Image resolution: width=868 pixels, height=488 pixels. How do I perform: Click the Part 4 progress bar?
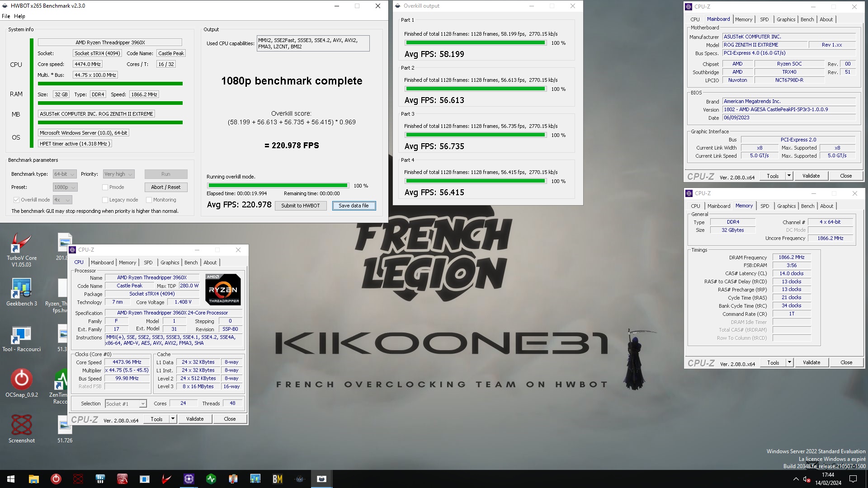[476, 181]
